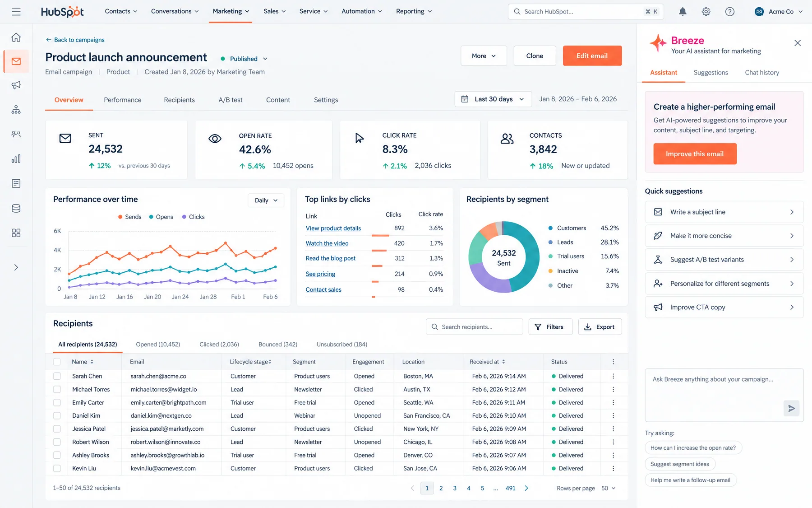Click the Improve this email button
Viewport: 812px width, 508px height.
(695, 154)
